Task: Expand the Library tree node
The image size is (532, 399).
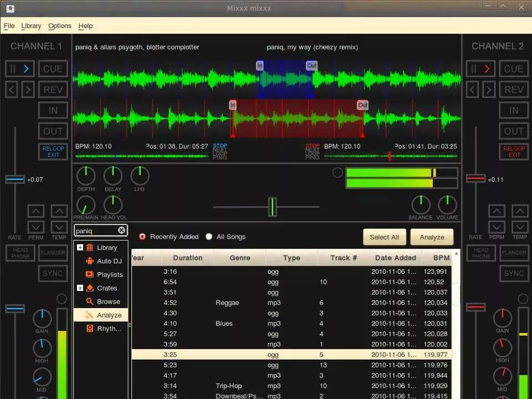Action: (x=80, y=247)
